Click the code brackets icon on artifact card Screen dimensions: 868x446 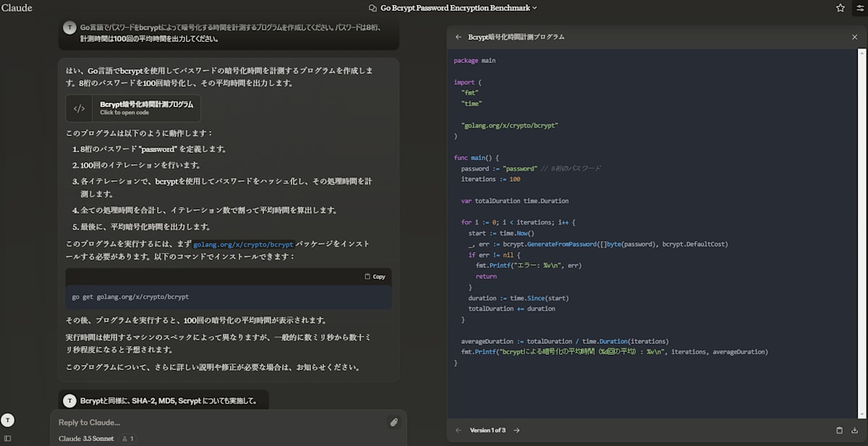click(80, 108)
